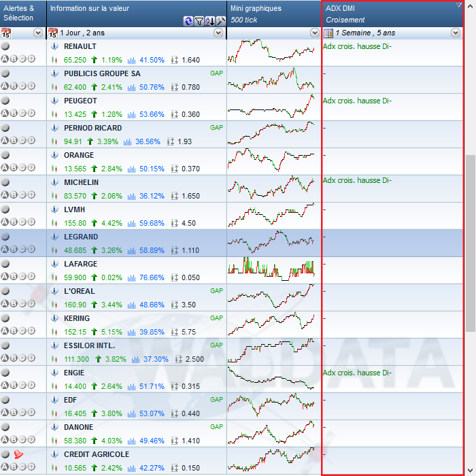This screenshot has width=476, height=476.
Task: Toggle selection D for ORANGE
Action: 31,167
